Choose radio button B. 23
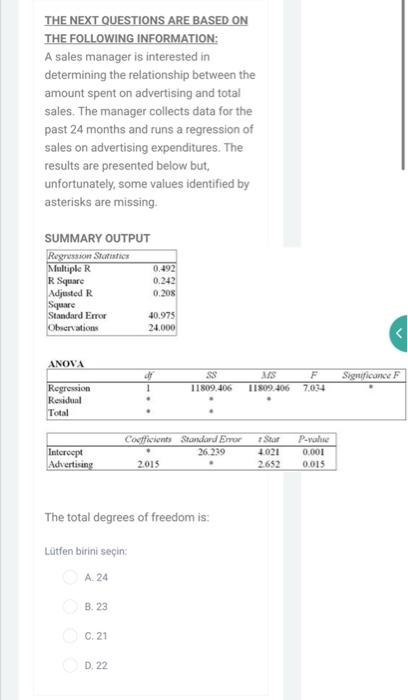This screenshot has width=408, height=700. coord(70,606)
